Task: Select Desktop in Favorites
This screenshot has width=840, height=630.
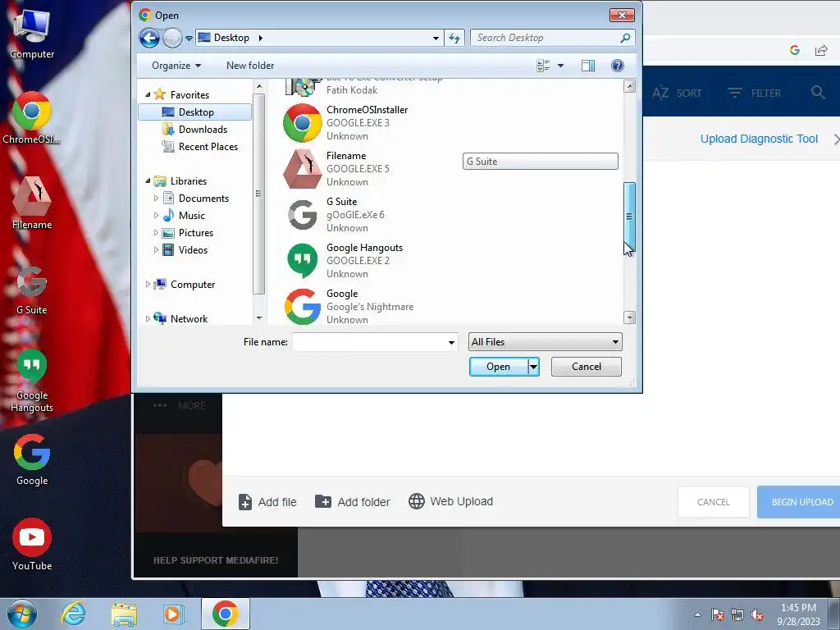Action: point(194,112)
